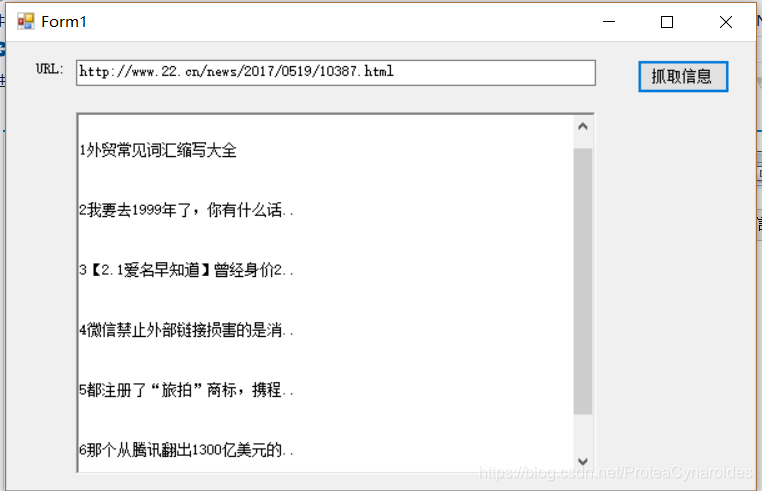
Task: Click the Form1 window icon
Action: (26, 22)
